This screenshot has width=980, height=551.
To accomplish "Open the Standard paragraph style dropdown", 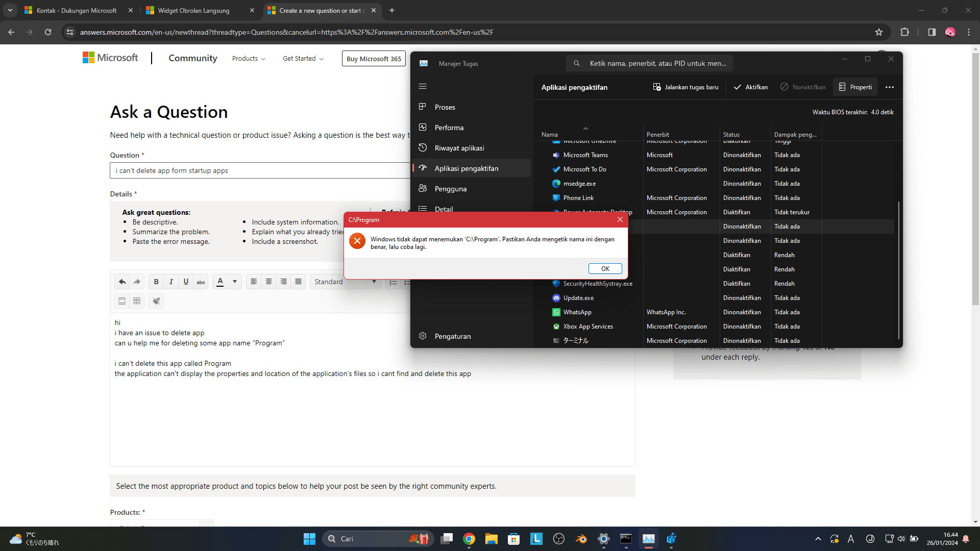I will 345,282.
